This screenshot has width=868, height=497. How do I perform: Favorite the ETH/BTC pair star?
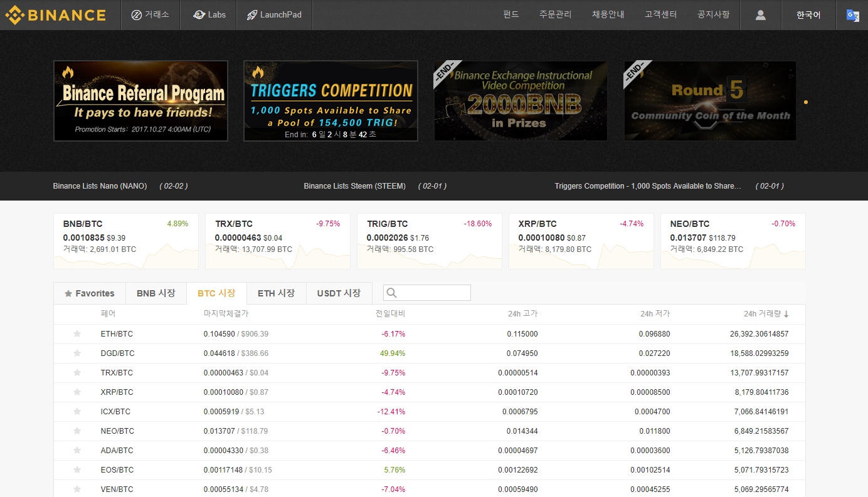[77, 334]
